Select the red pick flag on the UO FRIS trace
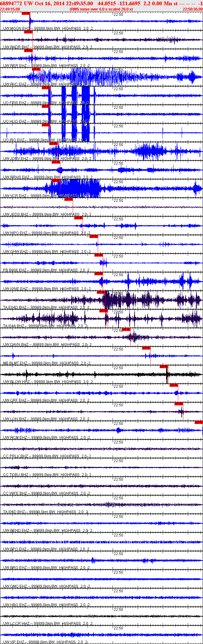Viewport: 203px width, 644px height. tap(46, 88)
